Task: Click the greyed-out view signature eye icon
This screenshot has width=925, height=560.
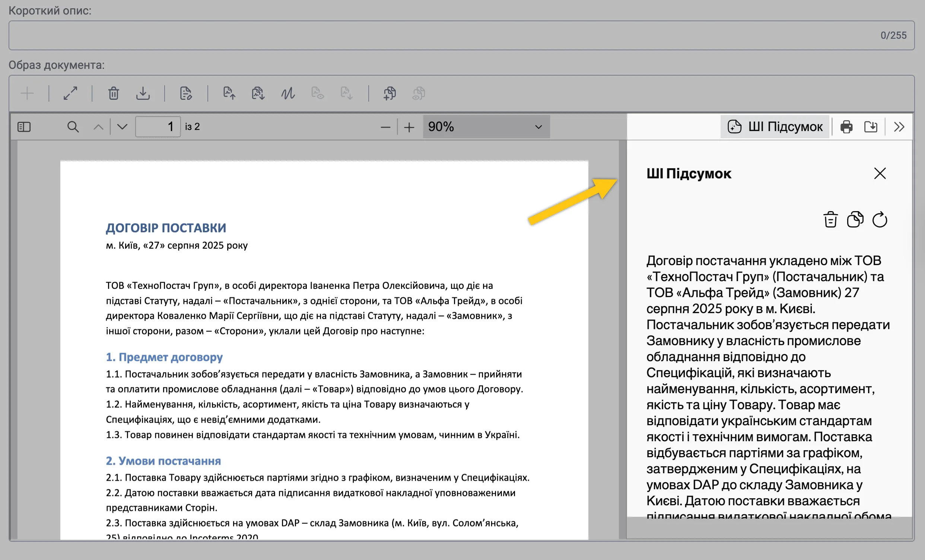Action: pos(317,93)
